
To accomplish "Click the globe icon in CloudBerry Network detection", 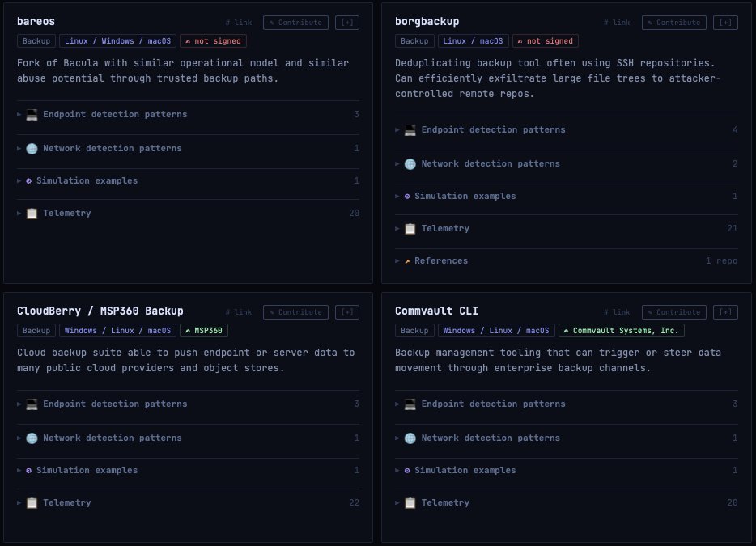I will tap(32, 438).
